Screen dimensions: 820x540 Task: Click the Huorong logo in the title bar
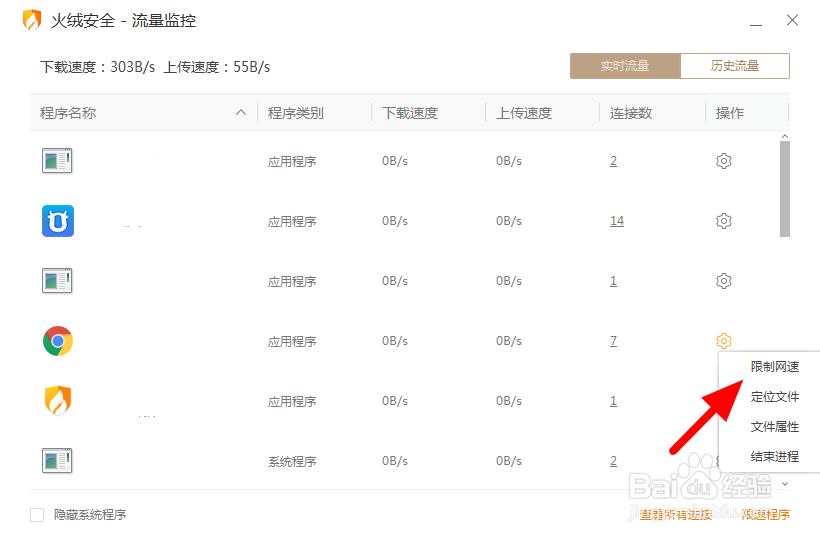pos(32,20)
